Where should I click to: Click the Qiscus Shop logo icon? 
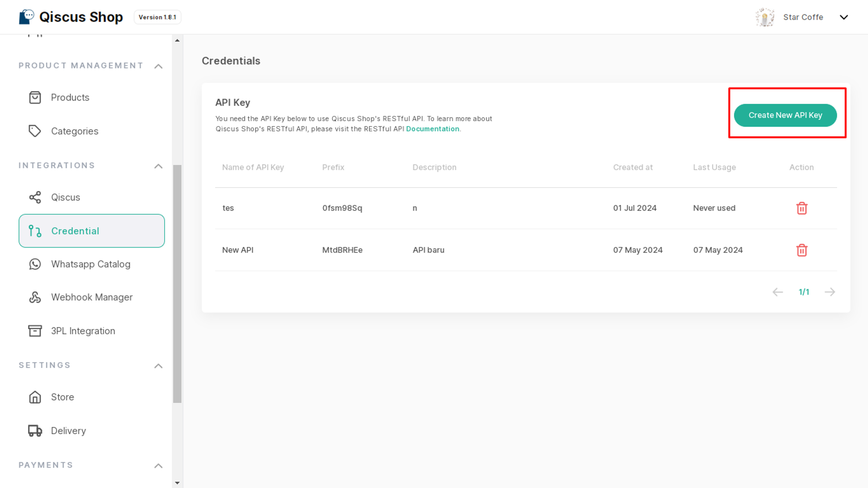[26, 17]
